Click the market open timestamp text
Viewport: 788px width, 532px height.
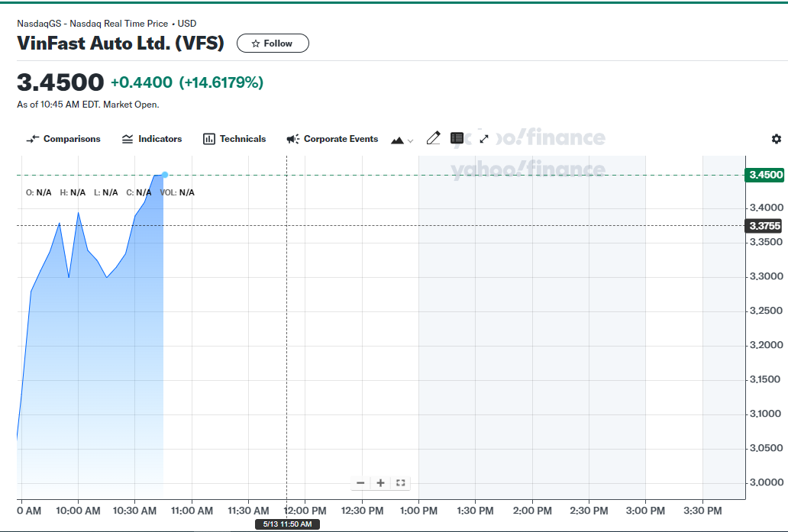pyautogui.click(x=88, y=105)
